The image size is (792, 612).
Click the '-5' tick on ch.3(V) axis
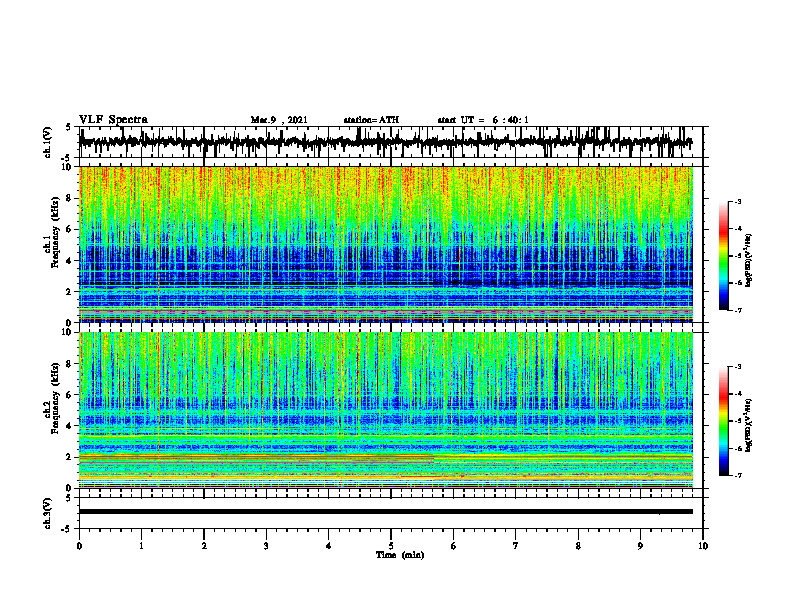pos(68,529)
